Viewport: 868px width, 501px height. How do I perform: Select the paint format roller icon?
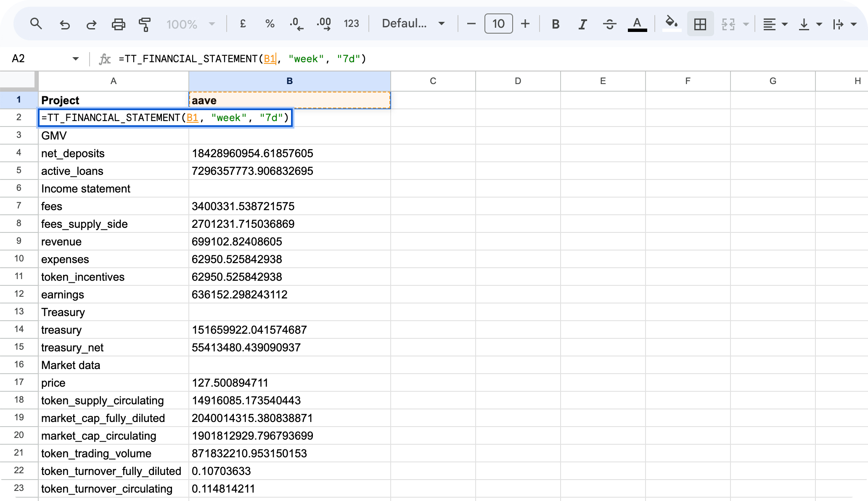click(x=145, y=24)
